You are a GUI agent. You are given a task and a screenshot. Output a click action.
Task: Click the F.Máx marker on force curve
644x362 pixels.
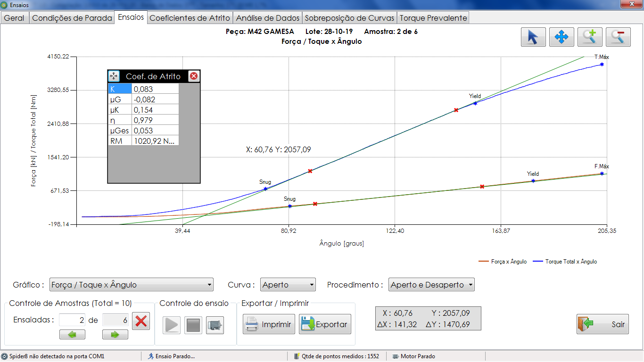[602, 173]
